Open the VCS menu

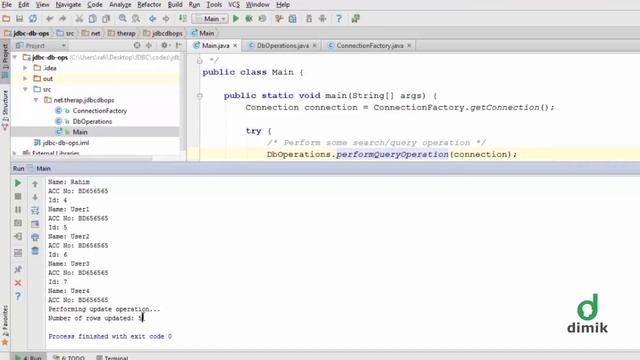click(x=234, y=4)
